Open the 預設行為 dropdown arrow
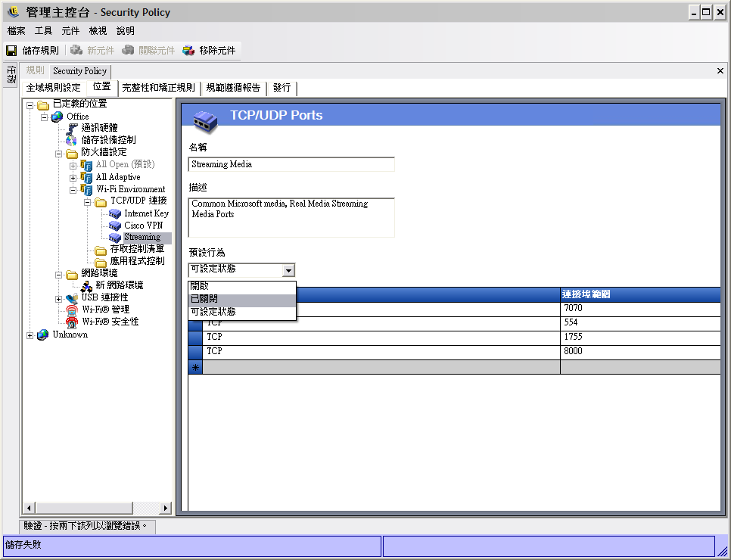The width and height of the screenshot is (731, 560). pyautogui.click(x=288, y=270)
